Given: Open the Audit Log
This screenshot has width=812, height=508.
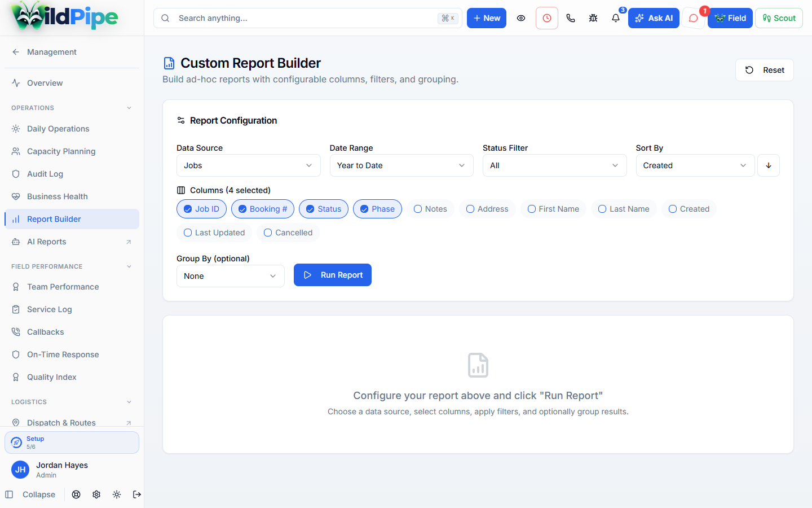Looking at the screenshot, I should pos(72,174).
